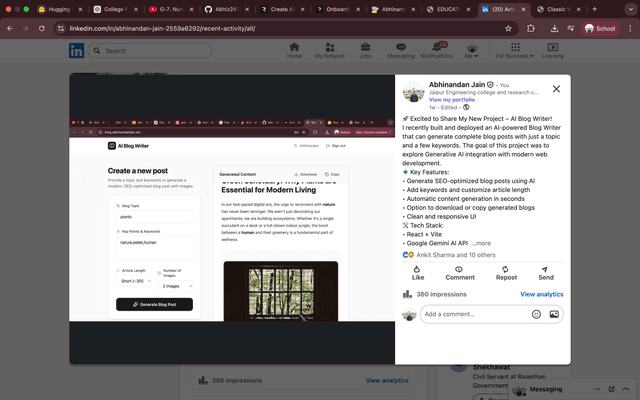This screenshot has height=400, width=640.
Task: Reload the current page
Action: coord(42,29)
